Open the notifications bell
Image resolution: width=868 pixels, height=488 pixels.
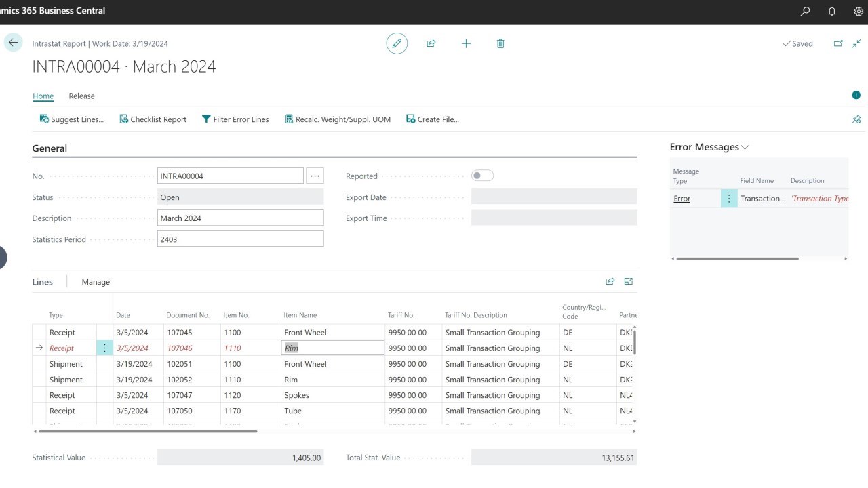tap(832, 12)
